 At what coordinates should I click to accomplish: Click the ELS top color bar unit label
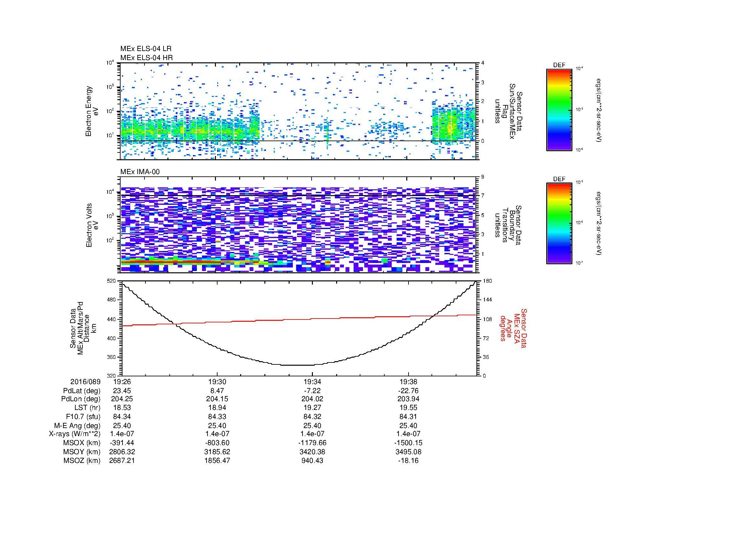coord(599,110)
